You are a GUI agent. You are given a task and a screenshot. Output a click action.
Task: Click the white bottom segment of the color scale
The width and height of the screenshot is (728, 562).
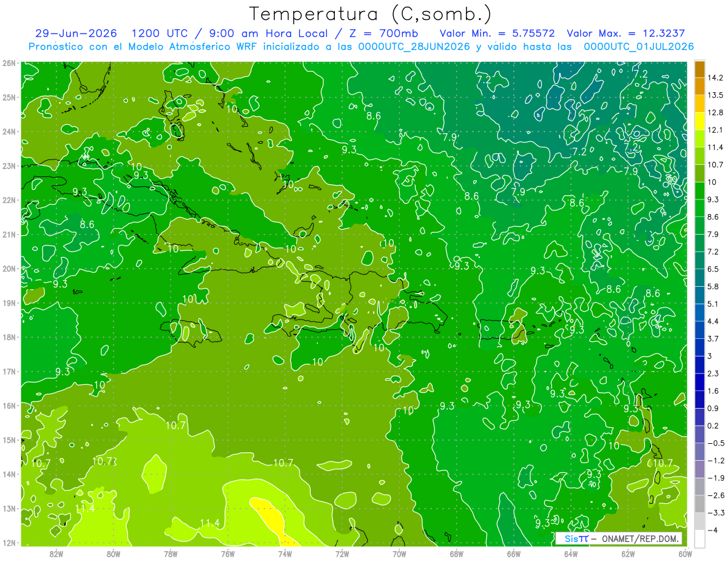click(x=699, y=538)
